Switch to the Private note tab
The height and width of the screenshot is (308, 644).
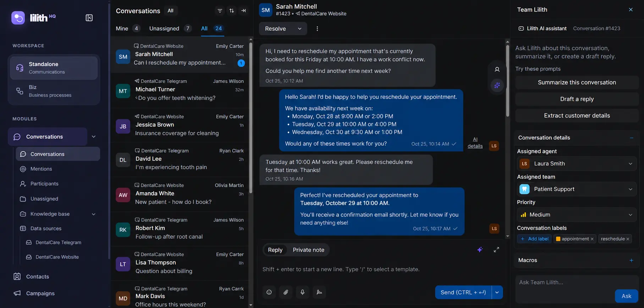tap(309, 250)
